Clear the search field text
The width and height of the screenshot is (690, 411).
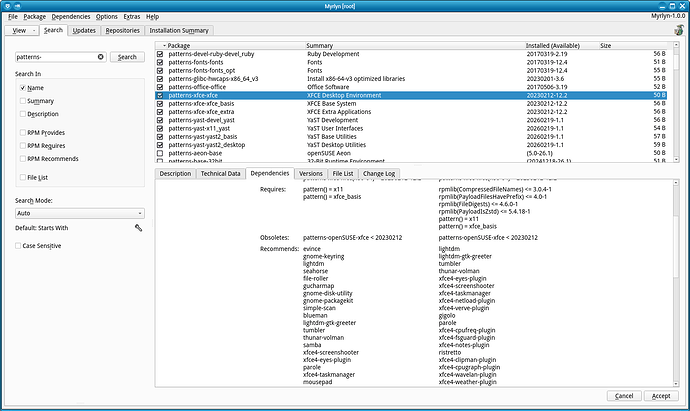click(100, 57)
